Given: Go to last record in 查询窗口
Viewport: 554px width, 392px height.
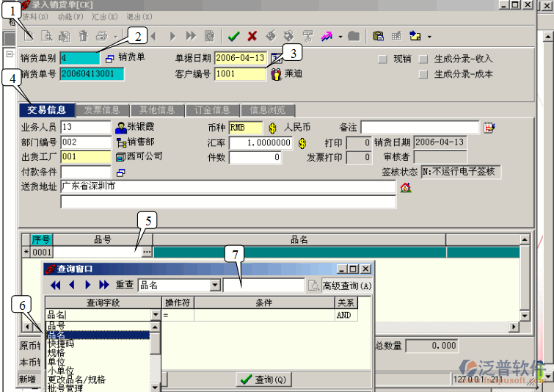Looking at the screenshot, I should [x=104, y=285].
